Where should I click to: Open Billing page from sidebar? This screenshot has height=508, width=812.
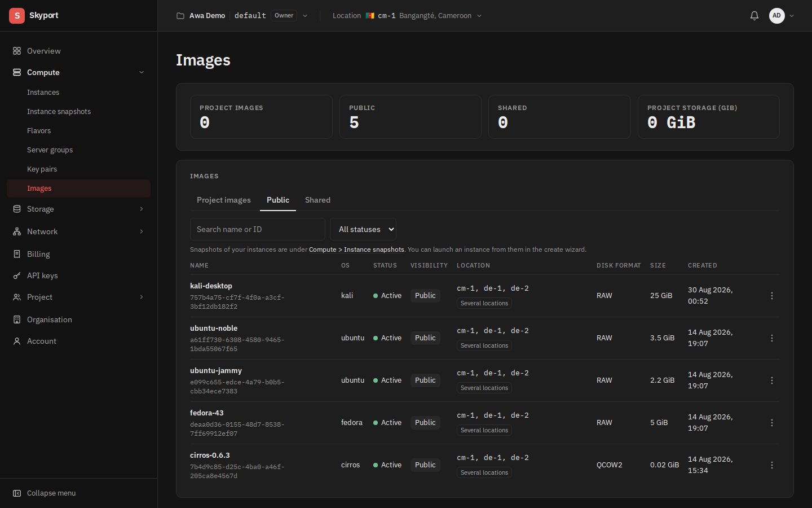pyautogui.click(x=78, y=254)
